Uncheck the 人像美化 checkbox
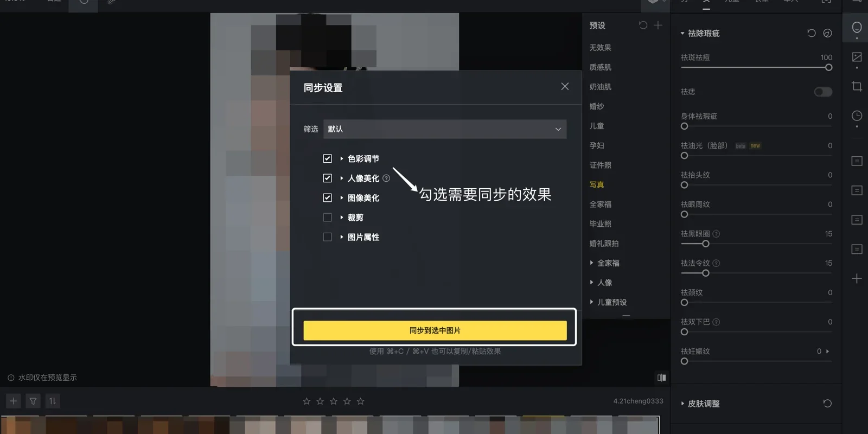The width and height of the screenshot is (868, 434). [x=327, y=178]
